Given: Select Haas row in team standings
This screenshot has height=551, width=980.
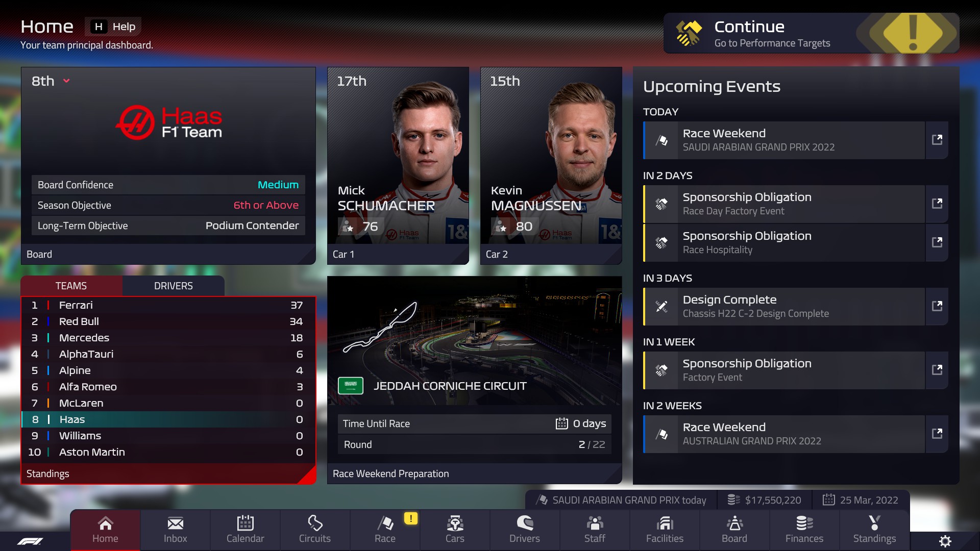Looking at the screenshot, I should click(x=168, y=419).
